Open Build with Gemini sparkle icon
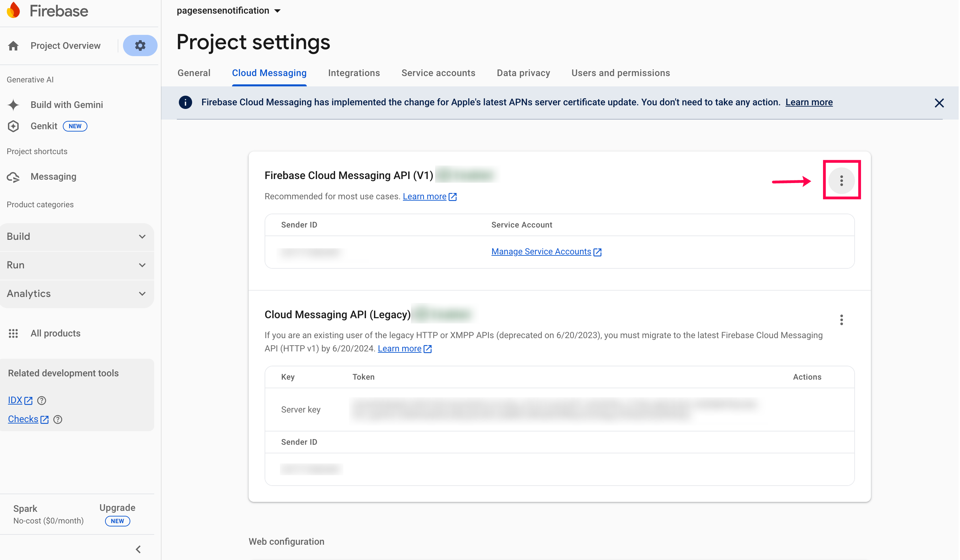This screenshot has width=960, height=560. (x=14, y=105)
